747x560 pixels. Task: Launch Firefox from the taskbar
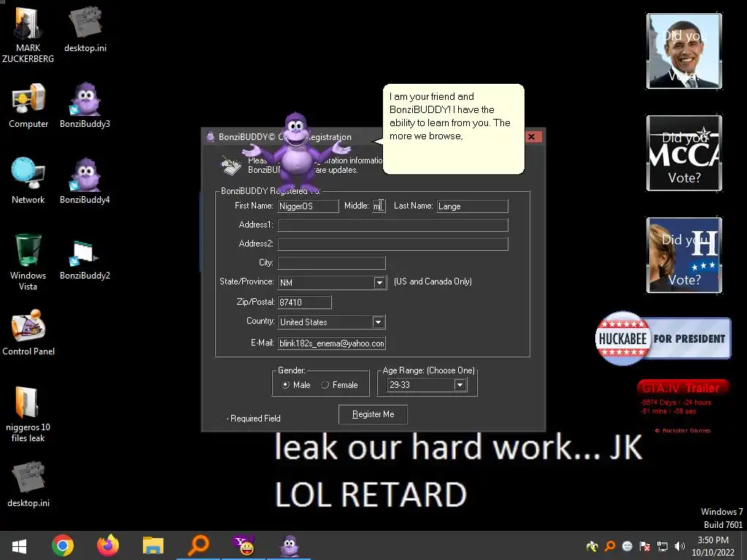pyautogui.click(x=108, y=545)
